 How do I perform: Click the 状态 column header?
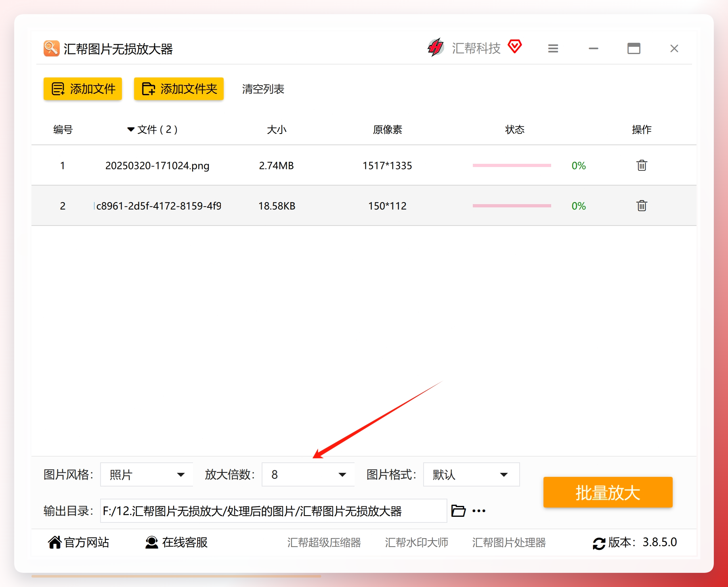click(515, 130)
